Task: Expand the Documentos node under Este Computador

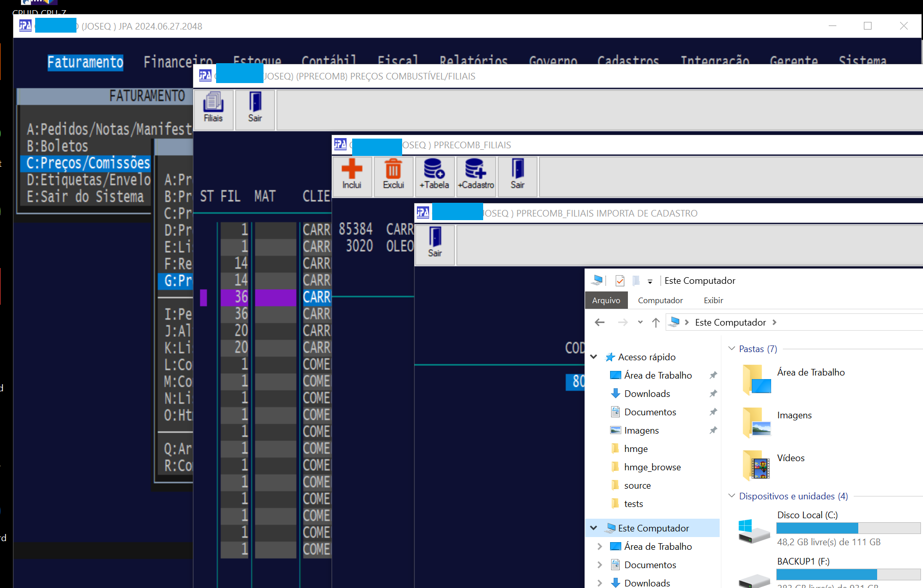Action: pos(599,565)
